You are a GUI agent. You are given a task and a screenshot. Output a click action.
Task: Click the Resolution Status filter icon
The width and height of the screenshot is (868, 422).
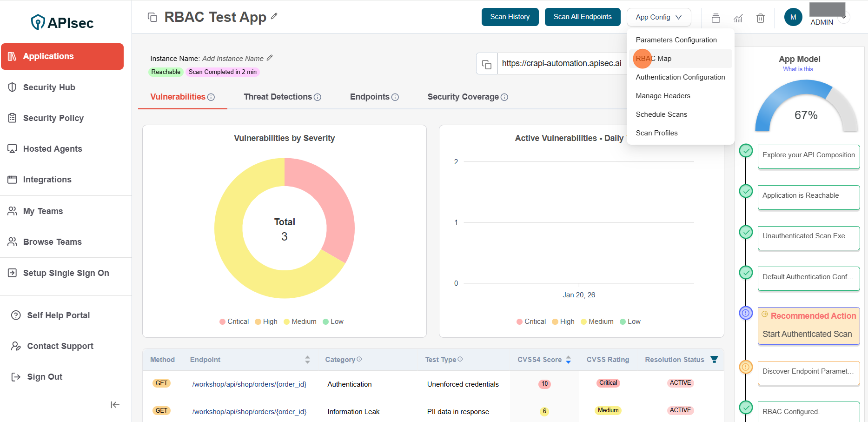(714, 359)
